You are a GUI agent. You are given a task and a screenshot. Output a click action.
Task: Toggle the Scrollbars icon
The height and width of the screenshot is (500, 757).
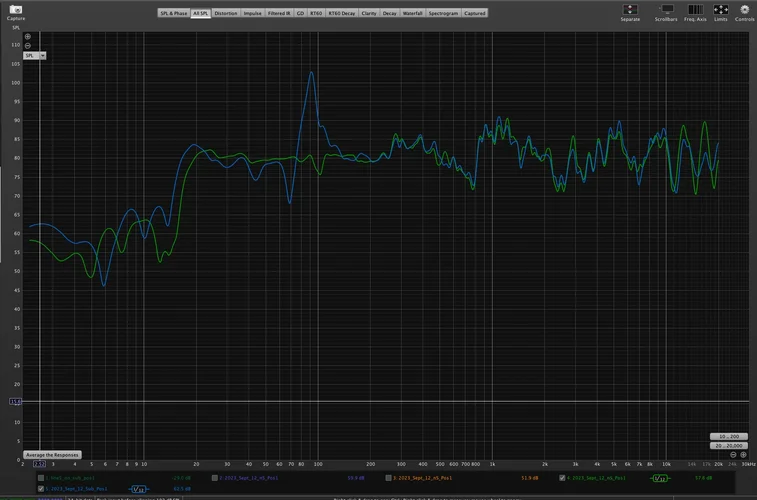(665, 10)
